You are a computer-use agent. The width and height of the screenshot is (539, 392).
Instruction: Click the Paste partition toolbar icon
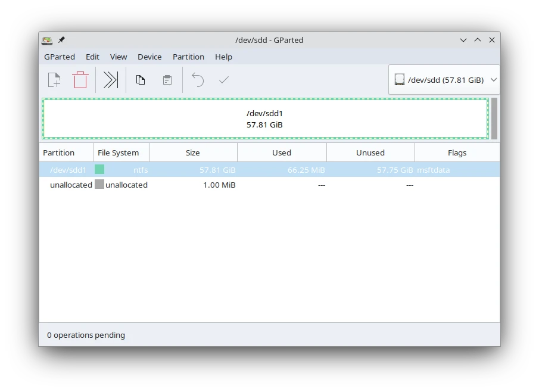(x=167, y=80)
